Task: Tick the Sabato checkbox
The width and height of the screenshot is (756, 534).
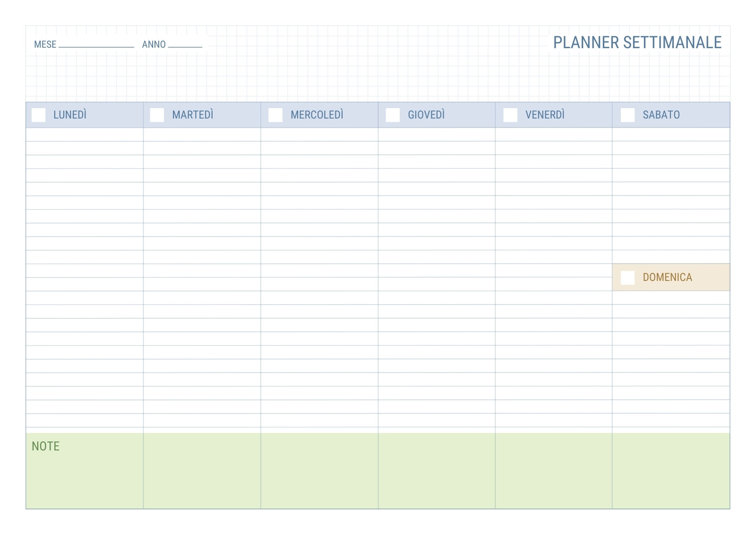Action: pyautogui.click(x=627, y=115)
